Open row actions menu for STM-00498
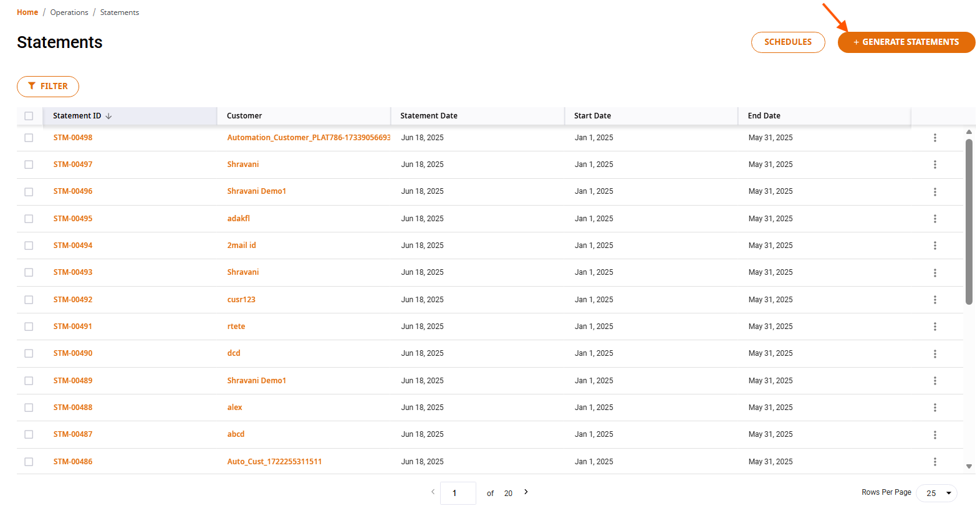Image resolution: width=980 pixels, height=506 pixels. 934,138
